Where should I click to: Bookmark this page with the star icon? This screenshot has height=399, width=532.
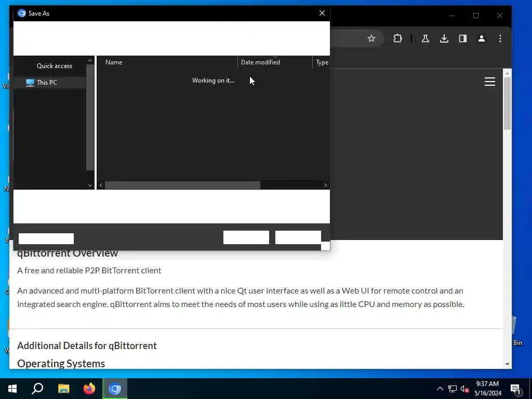point(371,38)
